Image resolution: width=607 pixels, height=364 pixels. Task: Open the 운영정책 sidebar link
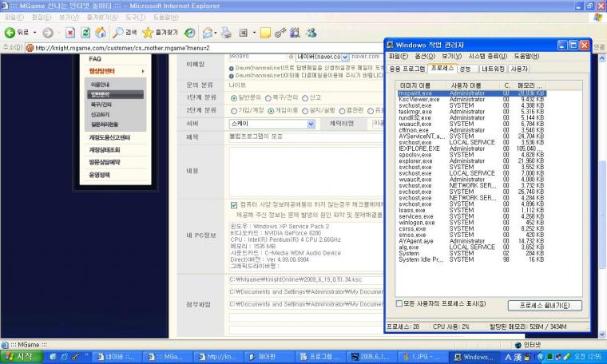pos(100,175)
